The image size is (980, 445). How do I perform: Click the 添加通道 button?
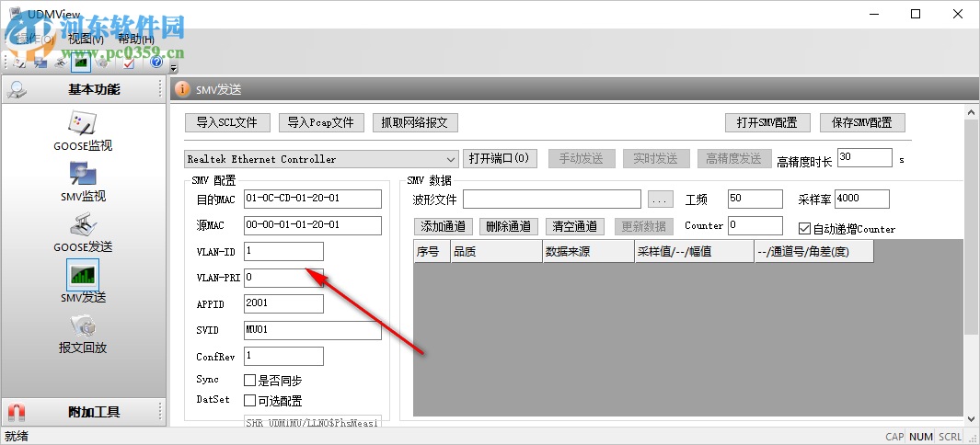point(444,226)
